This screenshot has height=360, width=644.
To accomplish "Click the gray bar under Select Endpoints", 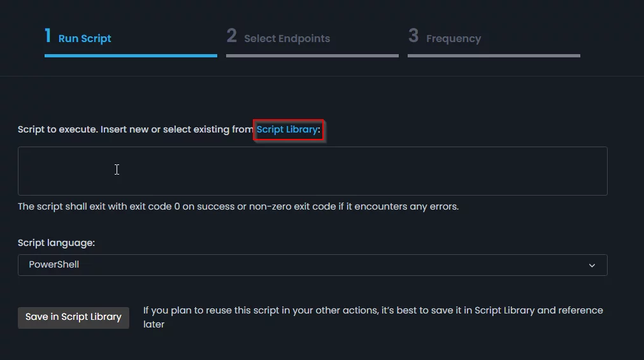I will tap(312, 55).
